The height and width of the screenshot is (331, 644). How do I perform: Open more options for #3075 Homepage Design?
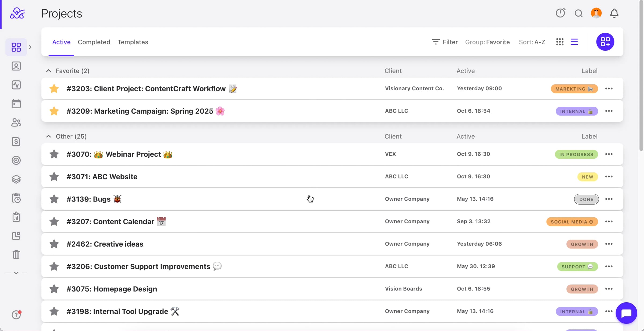click(609, 289)
